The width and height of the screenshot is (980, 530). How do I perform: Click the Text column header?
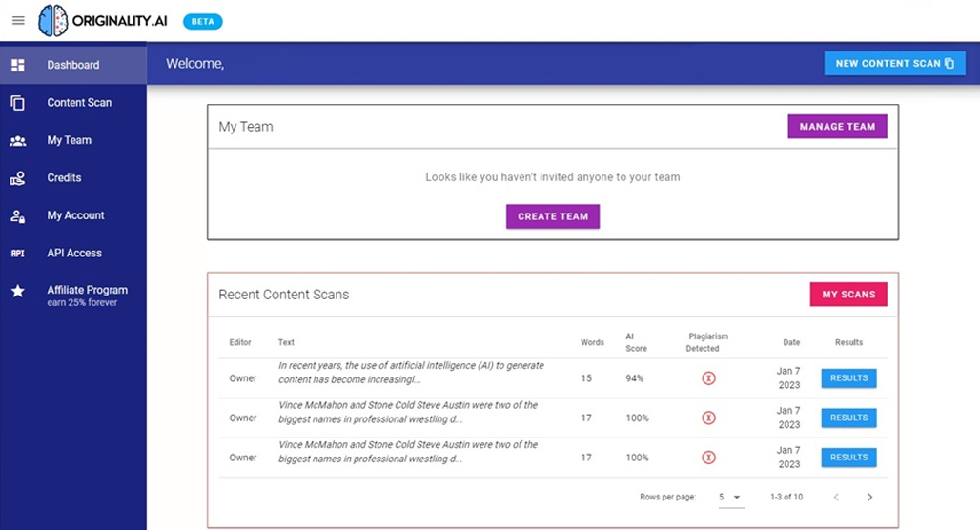(x=286, y=342)
